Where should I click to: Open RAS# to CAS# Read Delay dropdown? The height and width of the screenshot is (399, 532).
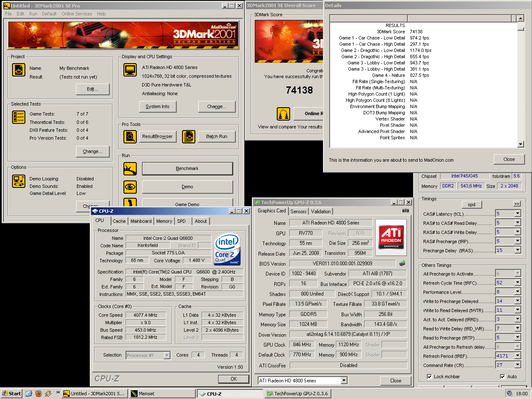[518, 223]
